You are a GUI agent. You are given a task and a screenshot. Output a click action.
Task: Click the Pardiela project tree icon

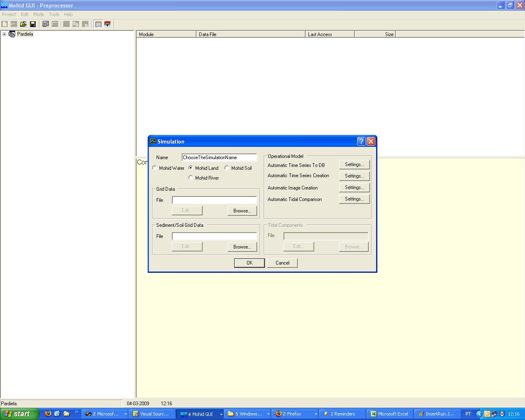(12, 34)
